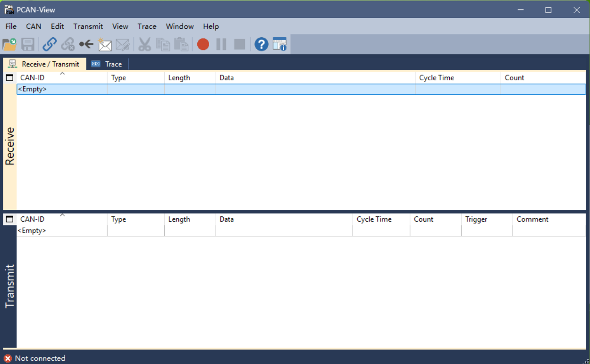The width and height of the screenshot is (590, 364).
Task: Click Transmit Type column header
Action: tap(136, 219)
